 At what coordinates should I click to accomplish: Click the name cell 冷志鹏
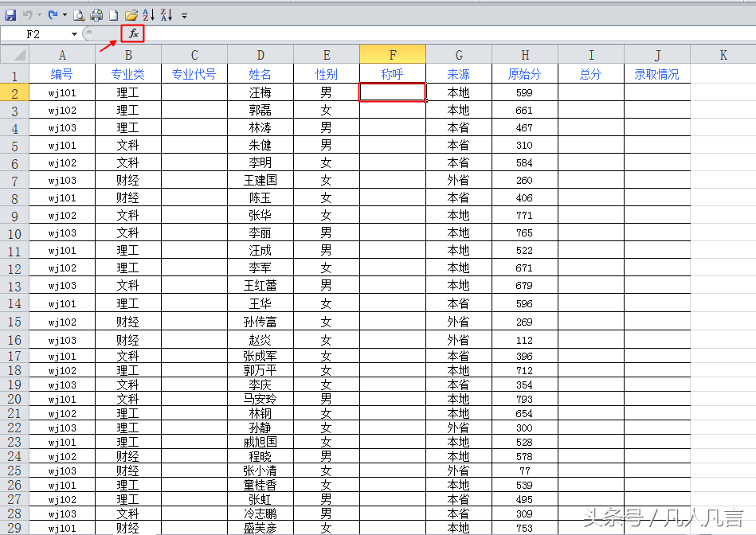coord(260,514)
